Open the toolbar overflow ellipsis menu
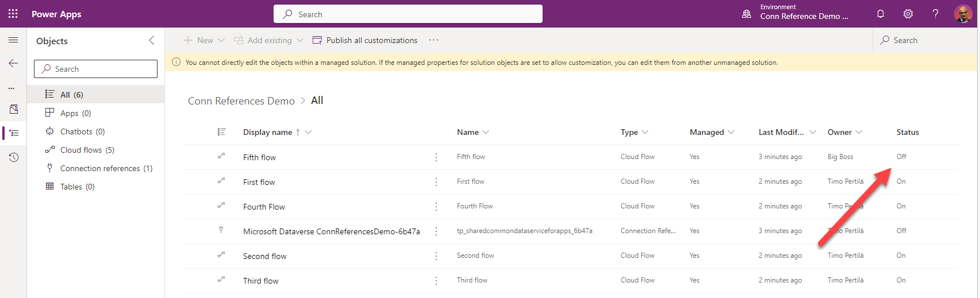980x298 pixels. tap(433, 40)
